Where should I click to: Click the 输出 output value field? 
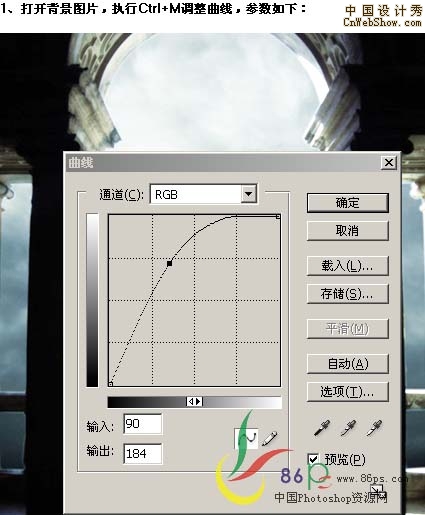click(x=143, y=453)
